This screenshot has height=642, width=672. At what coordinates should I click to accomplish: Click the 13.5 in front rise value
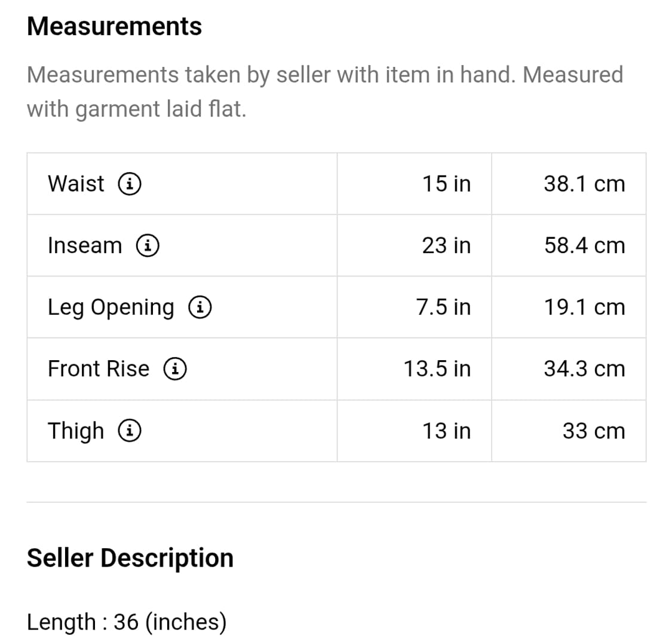click(x=437, y=368)
